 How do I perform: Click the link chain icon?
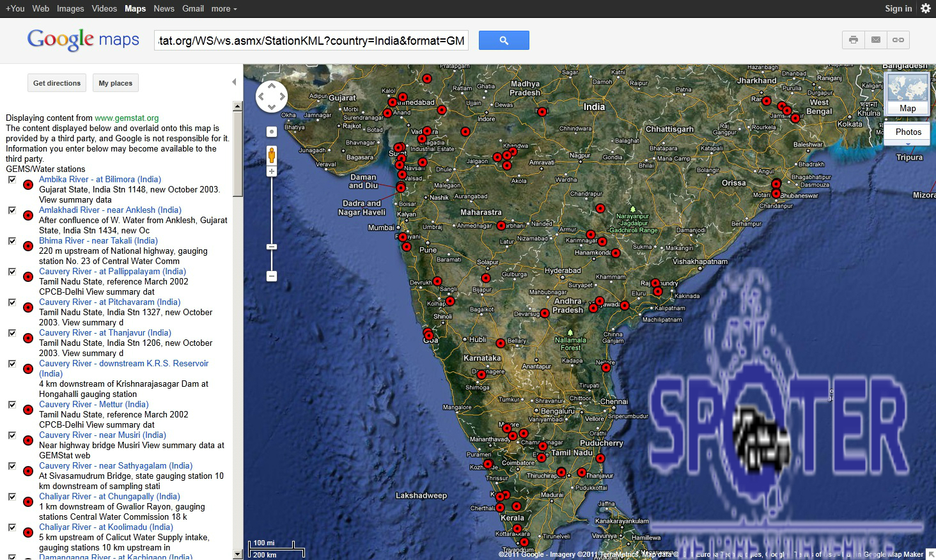coord(898,40)
